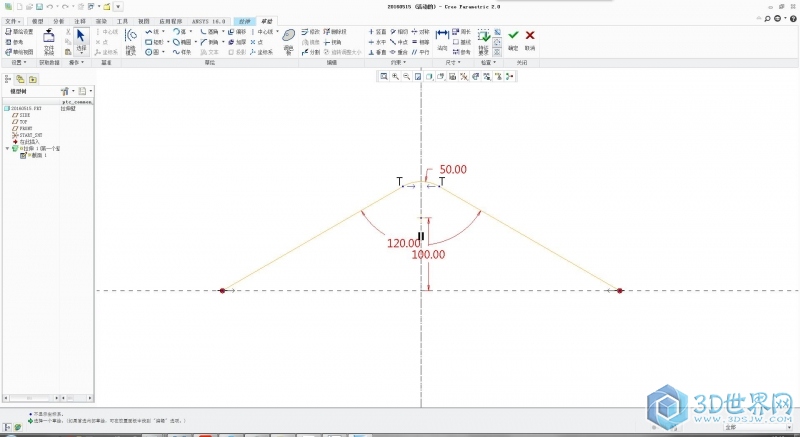This screenshot has width=800, height=437.
Task: Switch to the Model (模型) ribbon tab
Action: [37, 21]
